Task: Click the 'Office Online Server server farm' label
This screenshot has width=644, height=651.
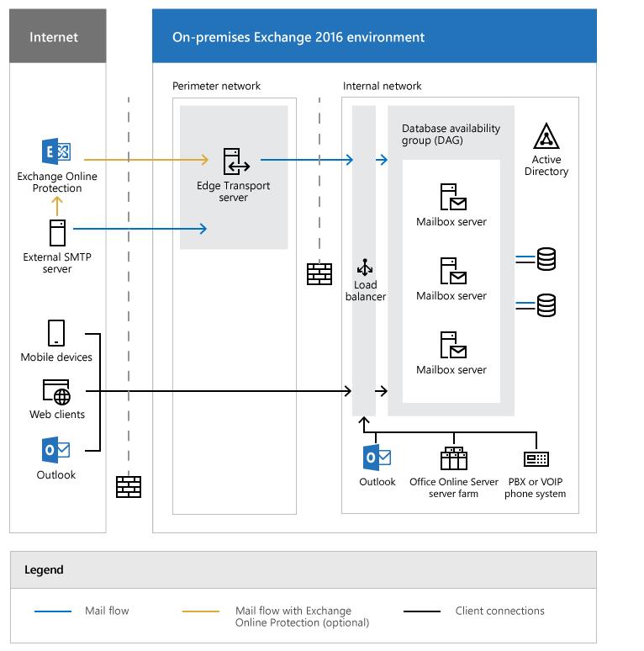Action: click(453, 488)
